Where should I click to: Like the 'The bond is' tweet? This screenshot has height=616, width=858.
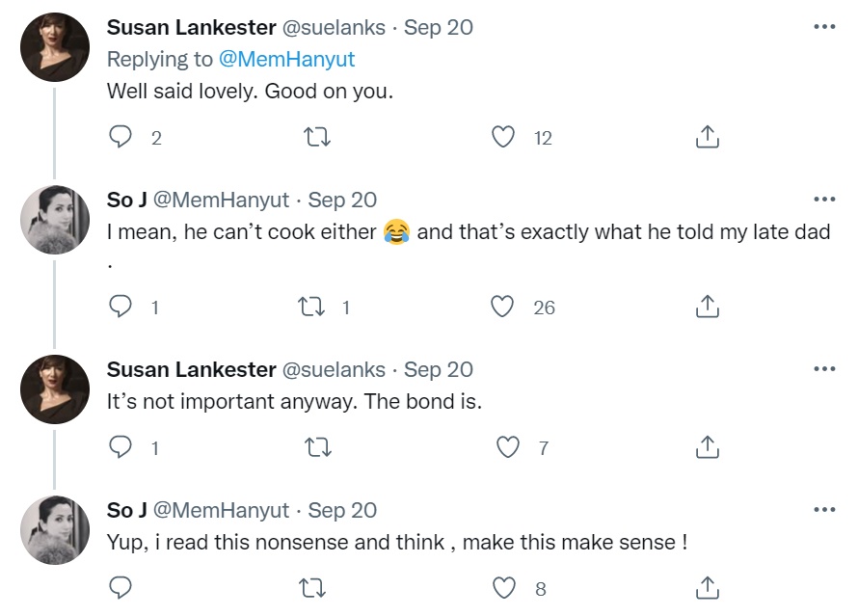tap(507, 447)
